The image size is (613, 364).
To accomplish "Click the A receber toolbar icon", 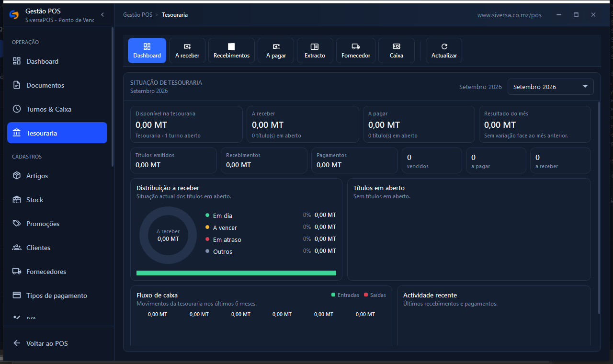I will tap(187, 46).
